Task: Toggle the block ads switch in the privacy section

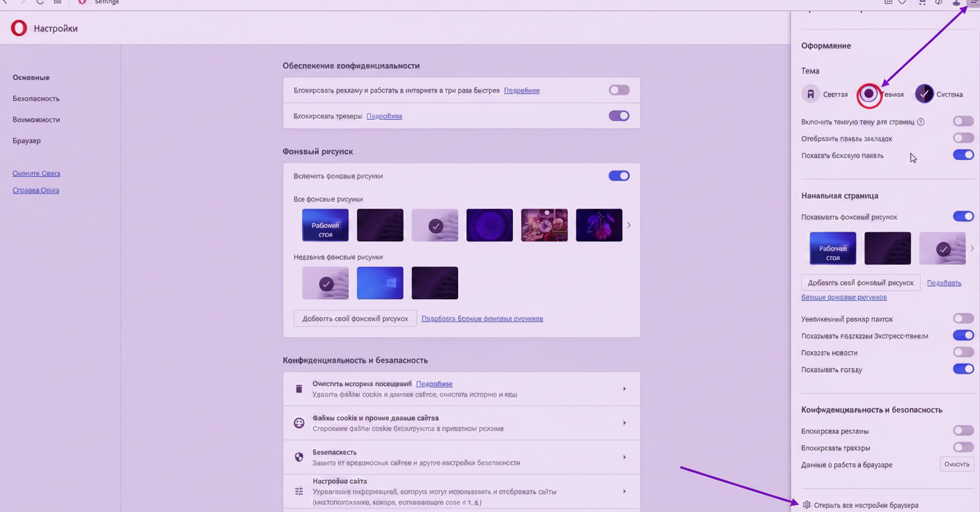Action: (x=619, y=90)
